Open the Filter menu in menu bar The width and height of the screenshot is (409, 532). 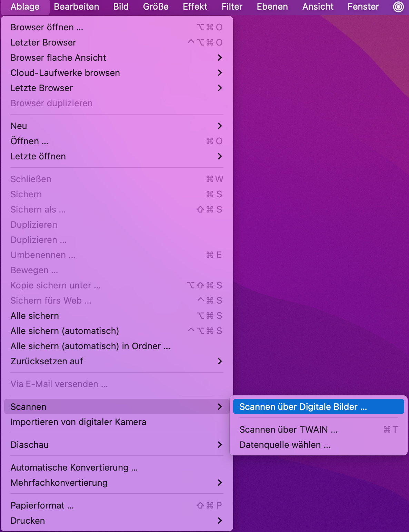pos(232,7)
